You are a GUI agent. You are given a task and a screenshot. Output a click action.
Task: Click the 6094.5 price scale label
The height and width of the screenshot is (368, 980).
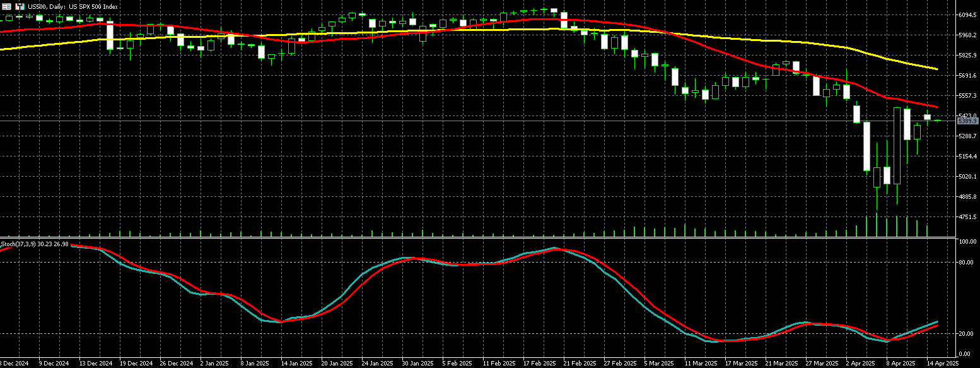(x=967, y=15)
